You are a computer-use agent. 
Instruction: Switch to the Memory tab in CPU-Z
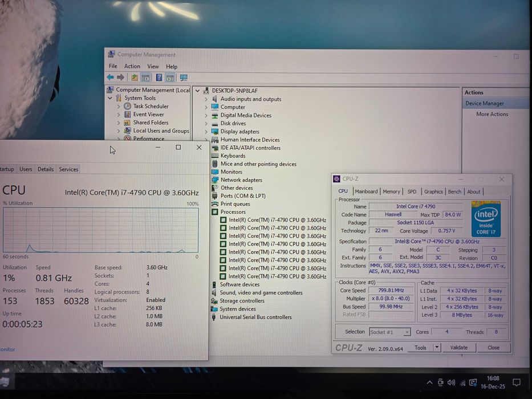391,192
